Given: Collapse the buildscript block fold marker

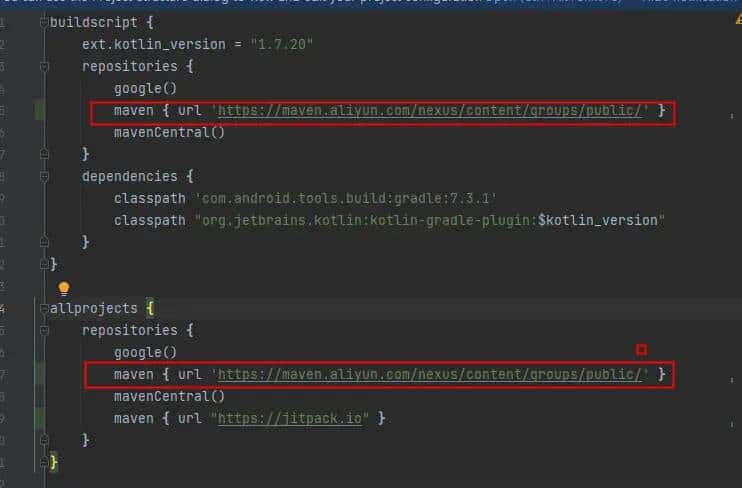Looking at the screenshot, I should [x=44, y=22].
